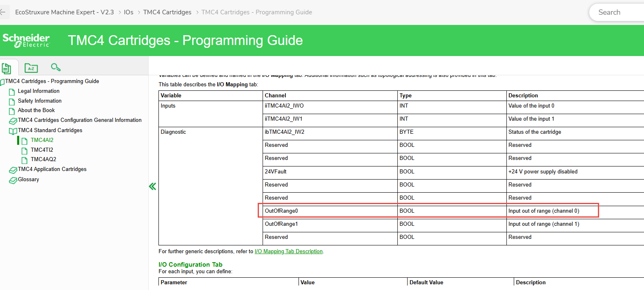644x290 pixels.
Task: Open the A-Z index tab icon
Action: pos(31,68)
